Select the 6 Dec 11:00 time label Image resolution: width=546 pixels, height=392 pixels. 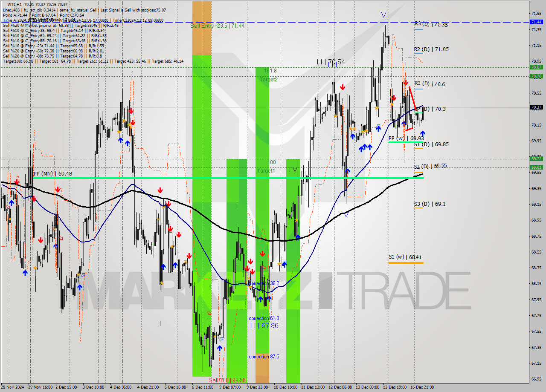(x=203, y=387)
